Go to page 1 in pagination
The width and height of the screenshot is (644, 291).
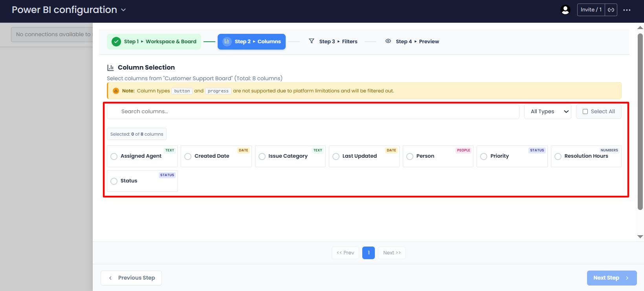pos(369,253)
